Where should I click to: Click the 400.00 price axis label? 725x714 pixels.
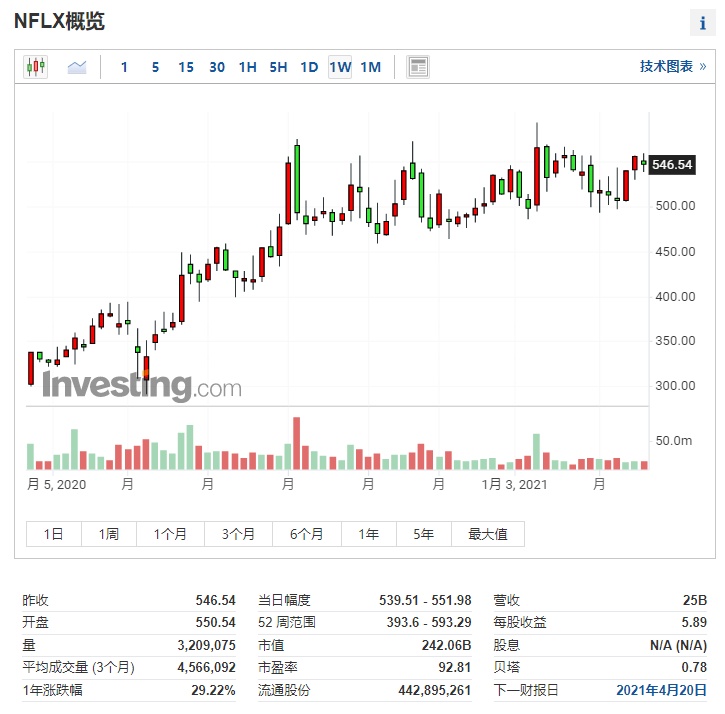675,296
